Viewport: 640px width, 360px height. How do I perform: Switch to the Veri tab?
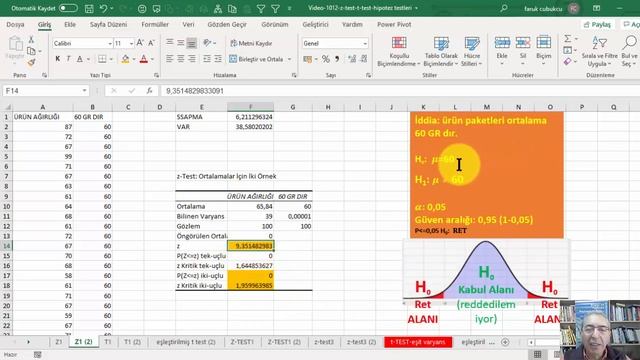pos(188,24)
